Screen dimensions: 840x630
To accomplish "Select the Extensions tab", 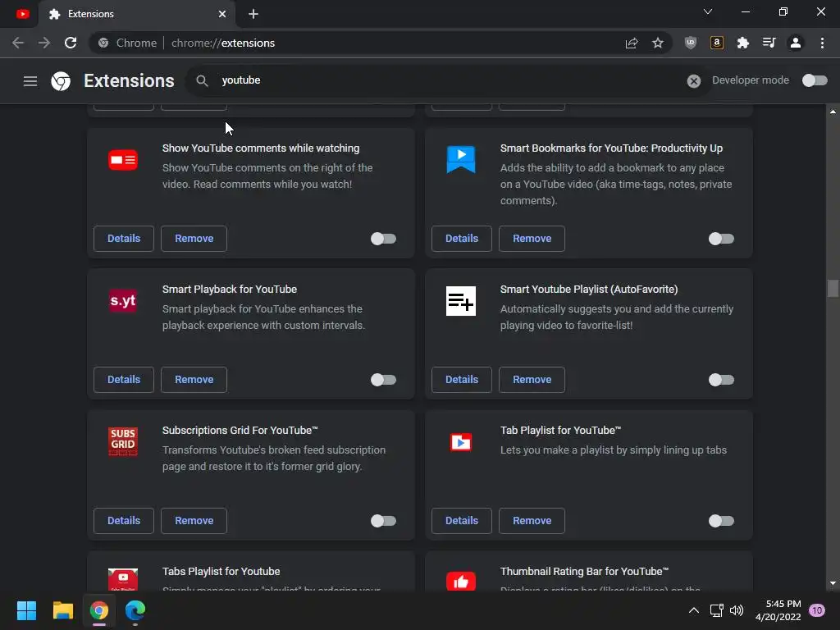I will 137,14.
